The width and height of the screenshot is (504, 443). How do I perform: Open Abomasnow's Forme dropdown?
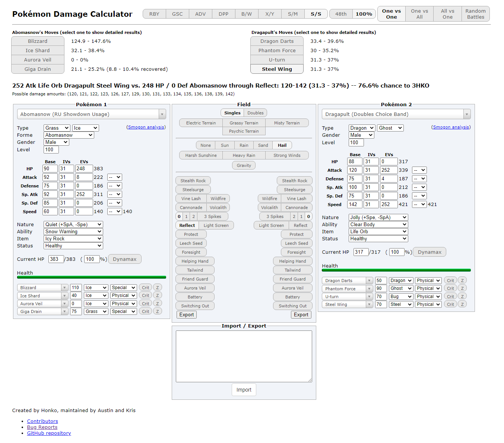tap(69, 135)
